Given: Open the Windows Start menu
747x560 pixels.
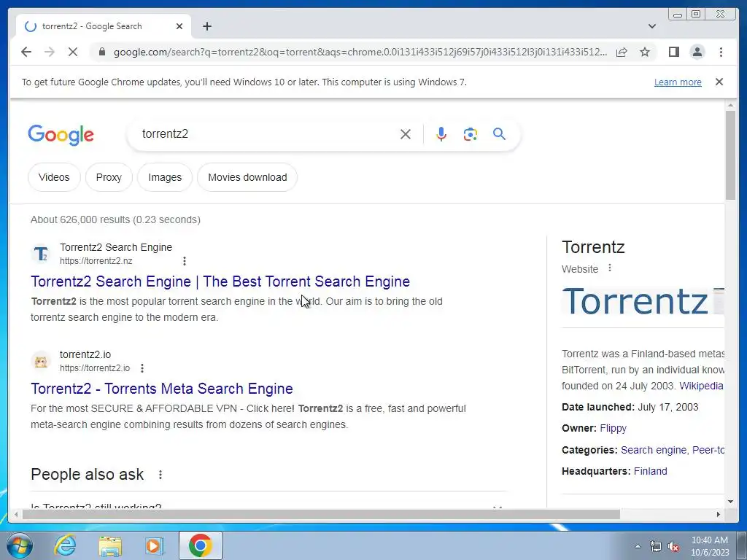Looking at the screenshot, I should [x=20, y=545].
